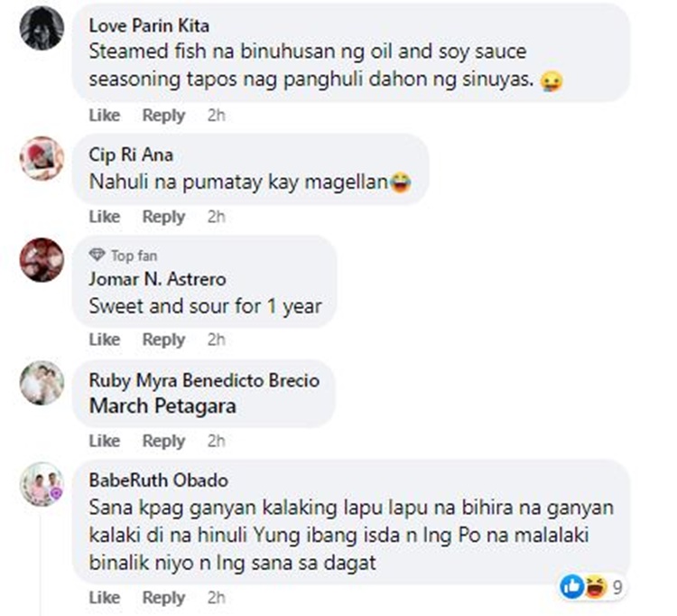Reply to Jomar N. Astrero's comment
This screenshot has height=616, width=677.
[163, 340]
